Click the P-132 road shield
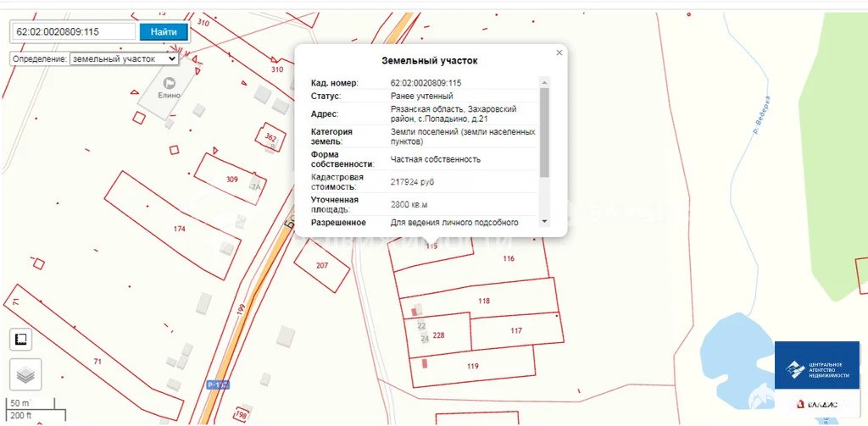This screenshot has width=868, height=426. click(x=218, y=385)
